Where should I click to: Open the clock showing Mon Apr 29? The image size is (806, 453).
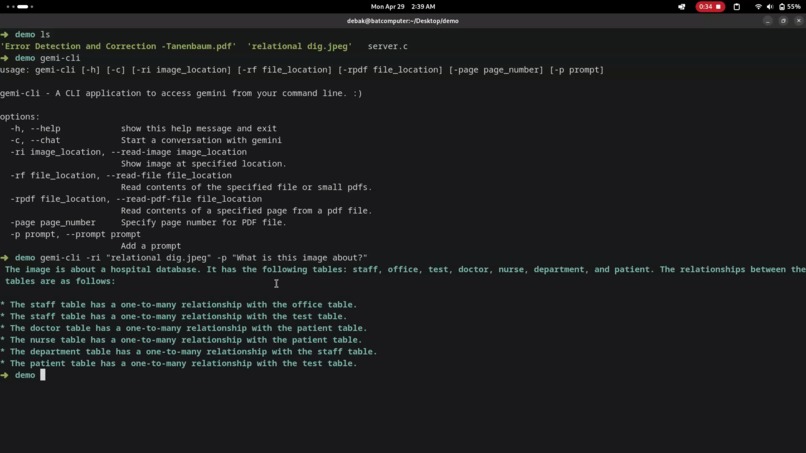403,7
